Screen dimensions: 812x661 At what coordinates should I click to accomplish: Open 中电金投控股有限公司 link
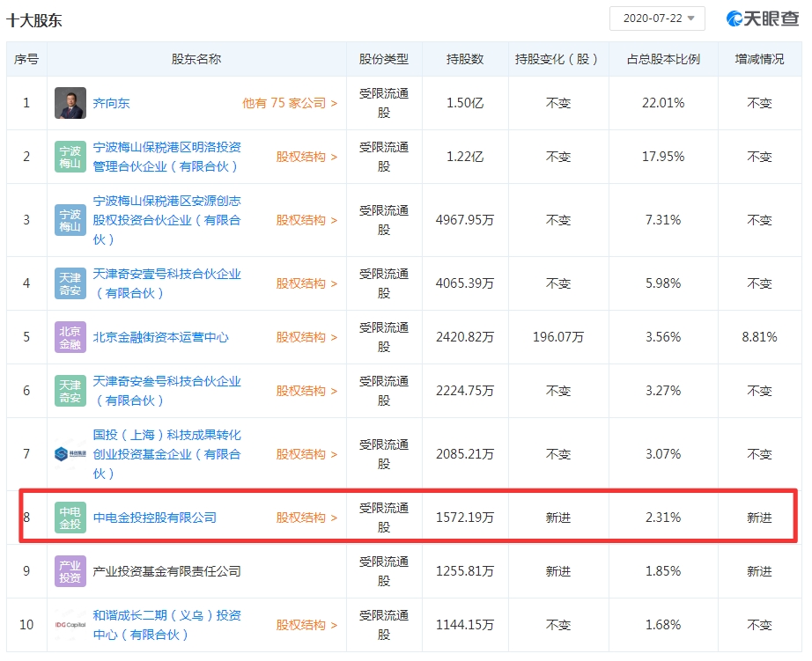pyautogui.click(x=154, y=518)
